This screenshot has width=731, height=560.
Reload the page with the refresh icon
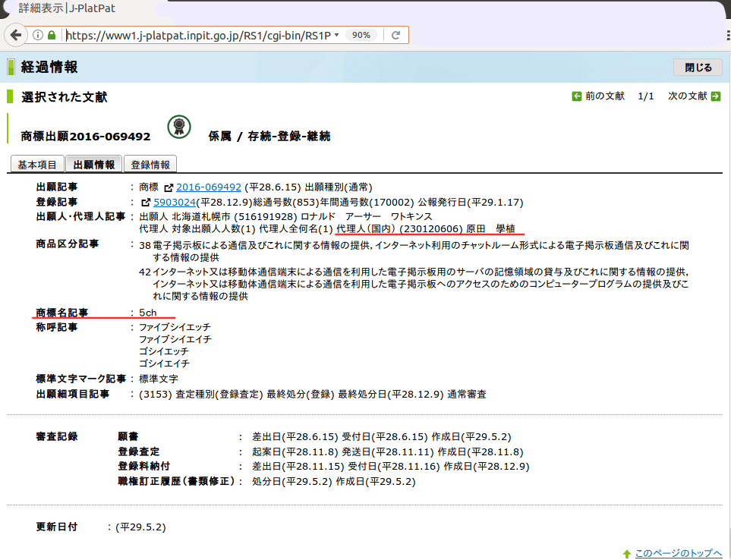click(396, 35)
